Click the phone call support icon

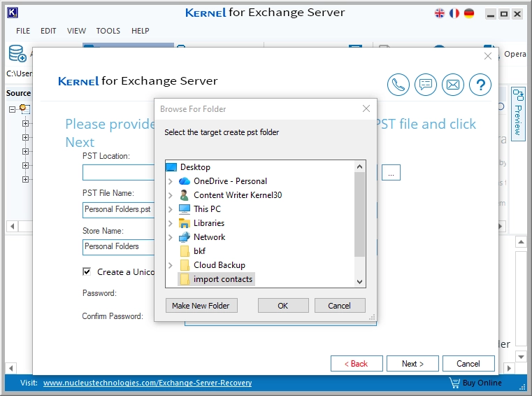(x=398, y=85)
